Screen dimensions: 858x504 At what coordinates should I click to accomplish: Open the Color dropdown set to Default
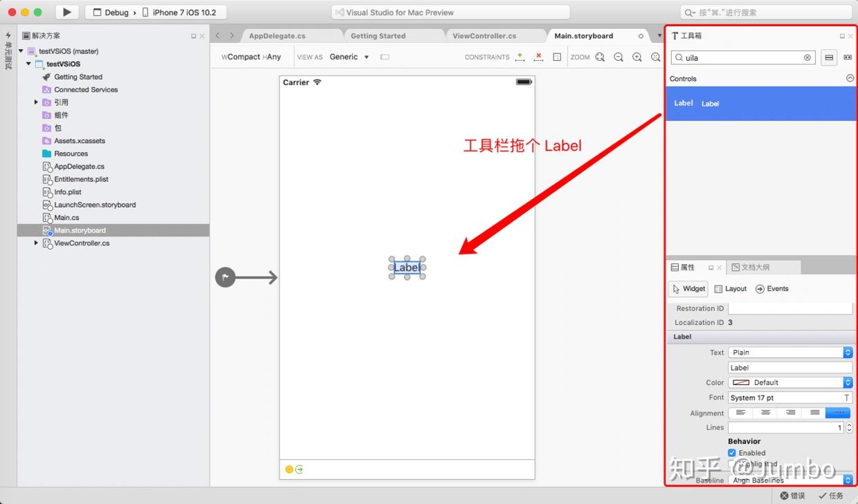click(x=789, y=382)
